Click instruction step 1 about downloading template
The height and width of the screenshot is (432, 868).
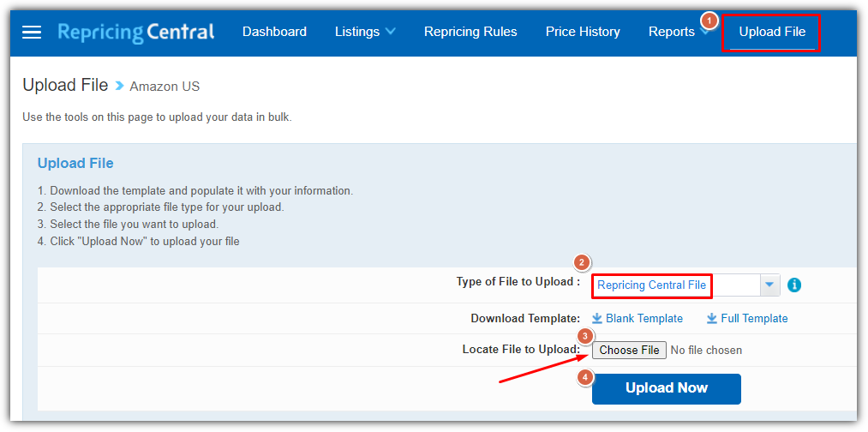click(x=195, y=191)
